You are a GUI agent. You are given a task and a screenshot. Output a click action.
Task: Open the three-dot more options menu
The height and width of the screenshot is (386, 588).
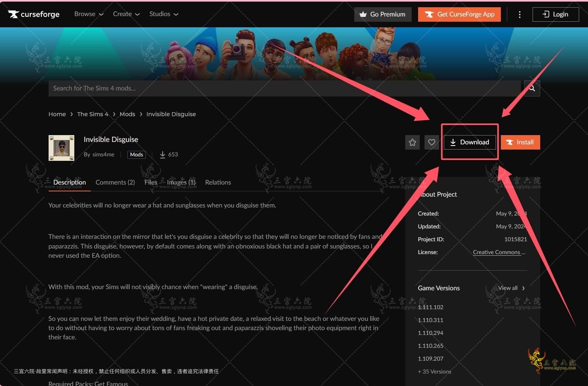click(520, 14)
